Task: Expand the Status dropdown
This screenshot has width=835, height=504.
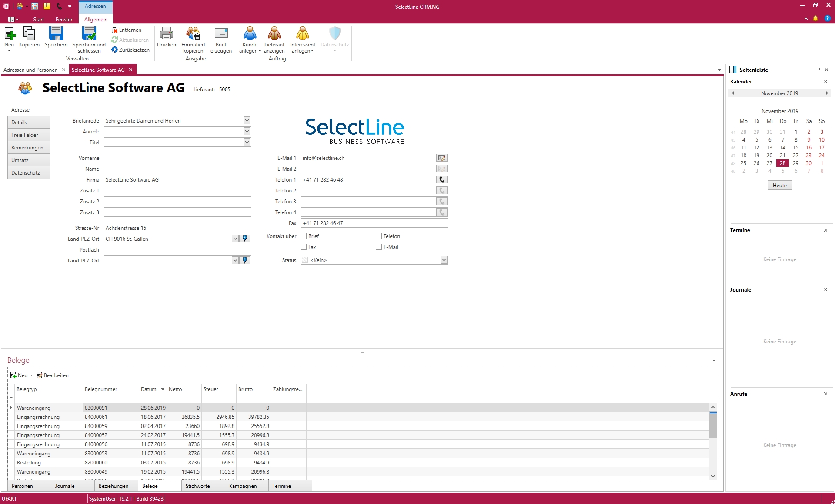Action: click(444, 259)
